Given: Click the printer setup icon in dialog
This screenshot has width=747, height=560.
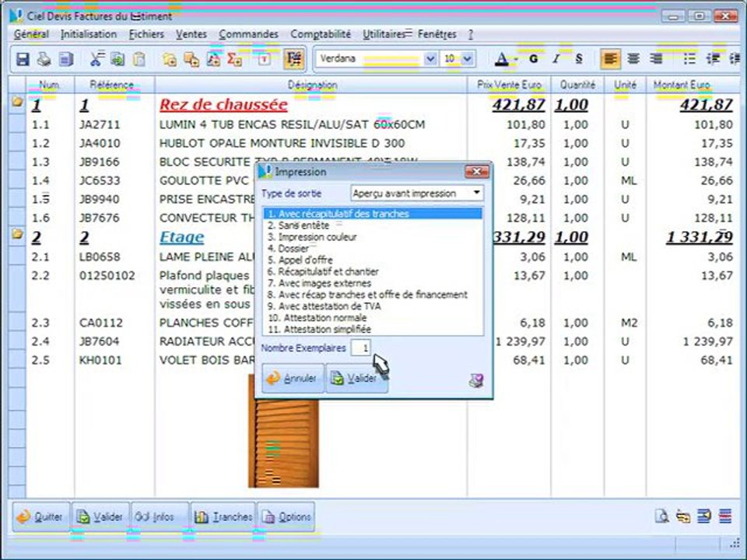Looking at the screenshot, I should pos(476,380).
